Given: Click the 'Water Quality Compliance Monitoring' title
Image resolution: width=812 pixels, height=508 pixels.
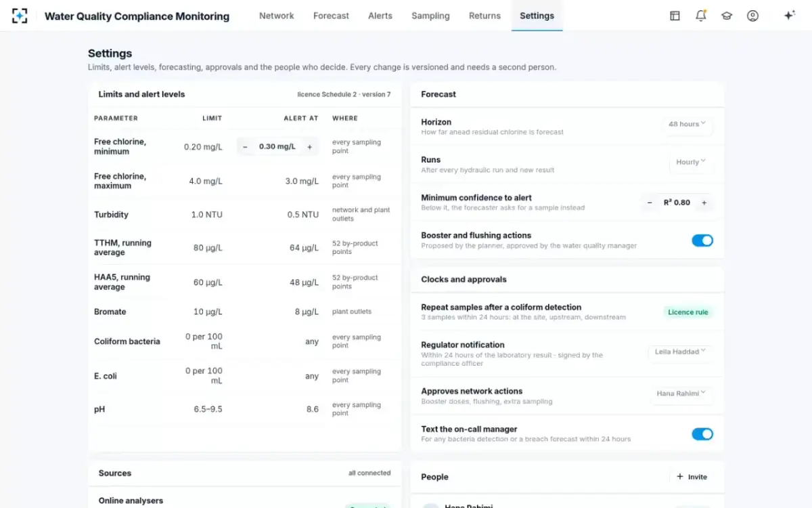Looking at the screenshot, I should pyautogui.click(x=137, y=16).
